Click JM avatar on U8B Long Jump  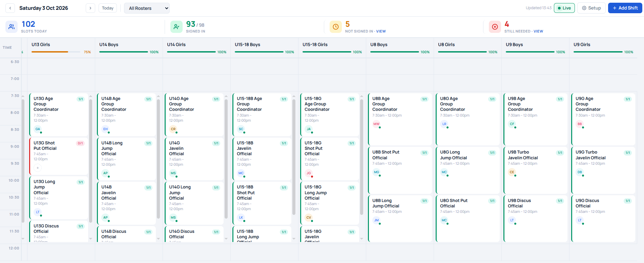(376, 220)
